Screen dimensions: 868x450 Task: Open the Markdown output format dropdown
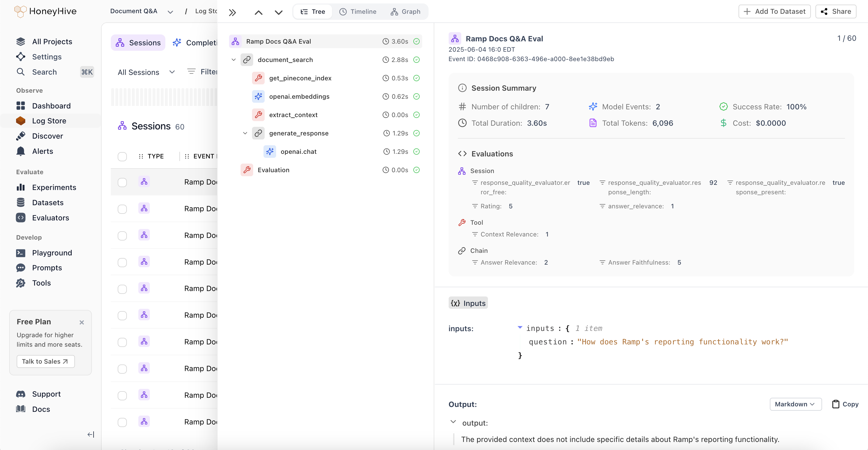[x=795, y=404]
